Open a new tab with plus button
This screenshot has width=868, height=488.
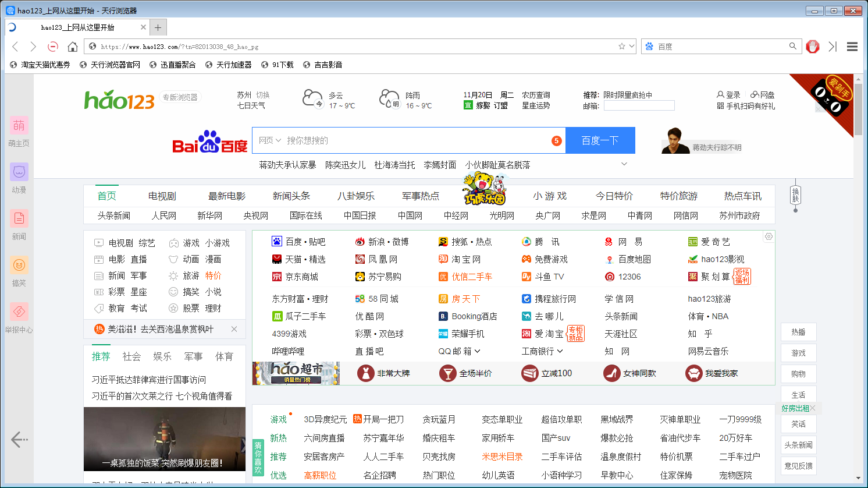[158, 27]
